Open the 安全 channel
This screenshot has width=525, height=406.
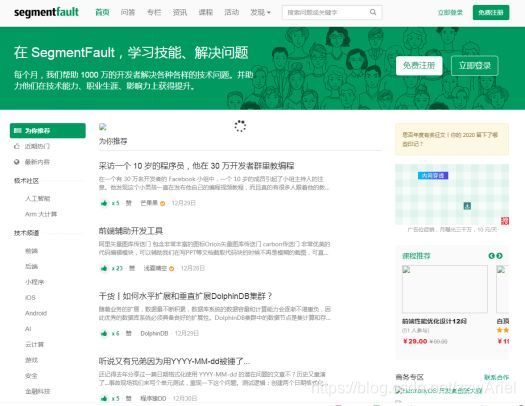[x=31, y=376]
